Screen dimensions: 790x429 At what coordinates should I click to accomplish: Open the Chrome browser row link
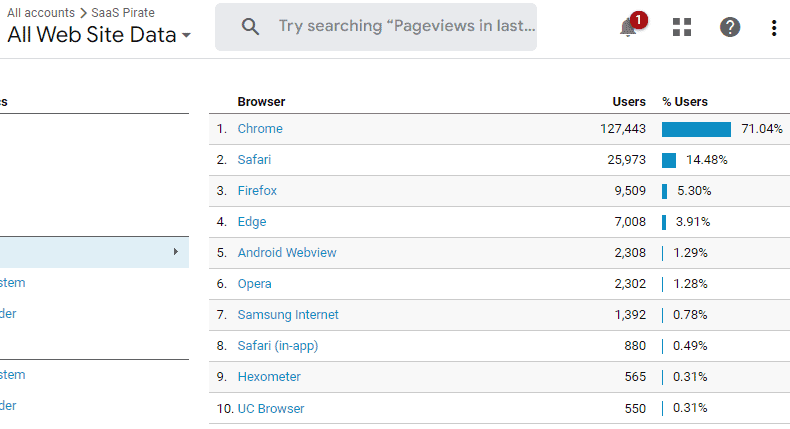click(x=260, y=129)
